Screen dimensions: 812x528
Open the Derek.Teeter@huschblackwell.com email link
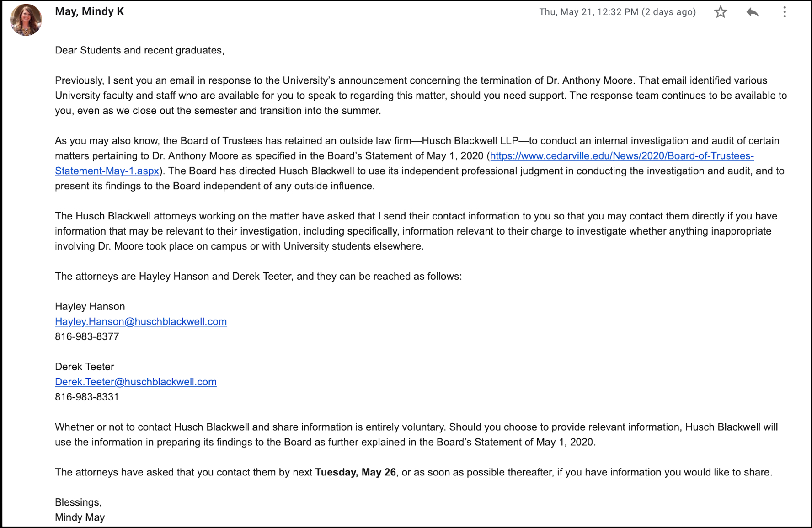point(136,382)
